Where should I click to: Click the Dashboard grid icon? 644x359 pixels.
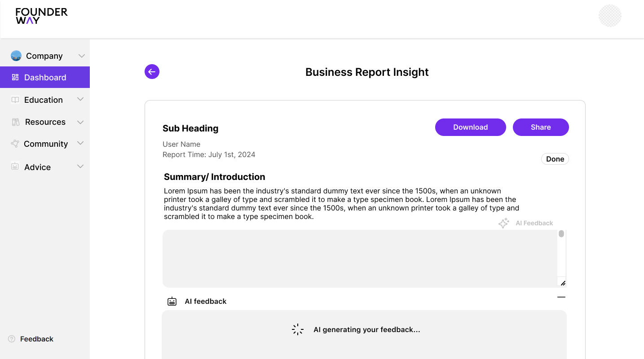[x=15, y=77]
